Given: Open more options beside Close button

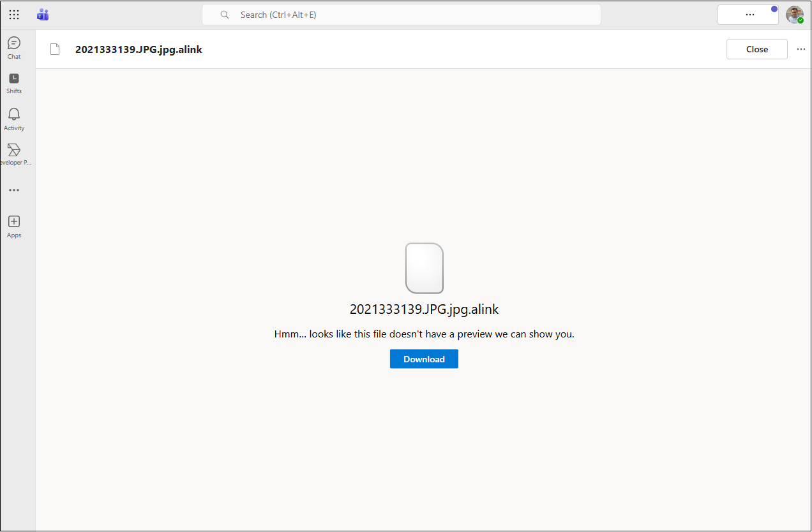Looking at the screenshot, I should (801, 49).
